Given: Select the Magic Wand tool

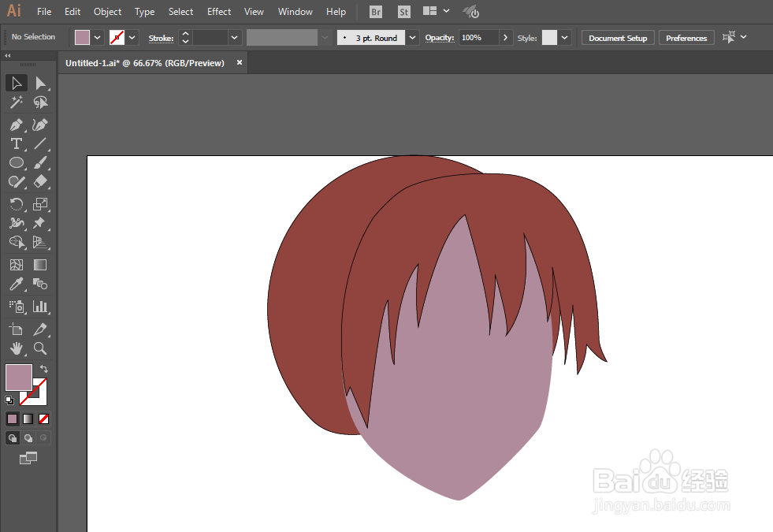Looking at the screenshot, I should coord(16,102).
